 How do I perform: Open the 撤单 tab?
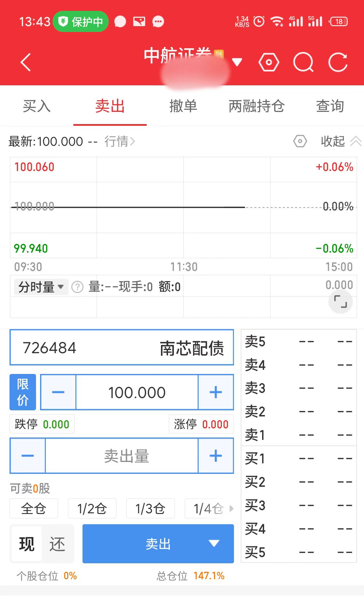[183, 106]
